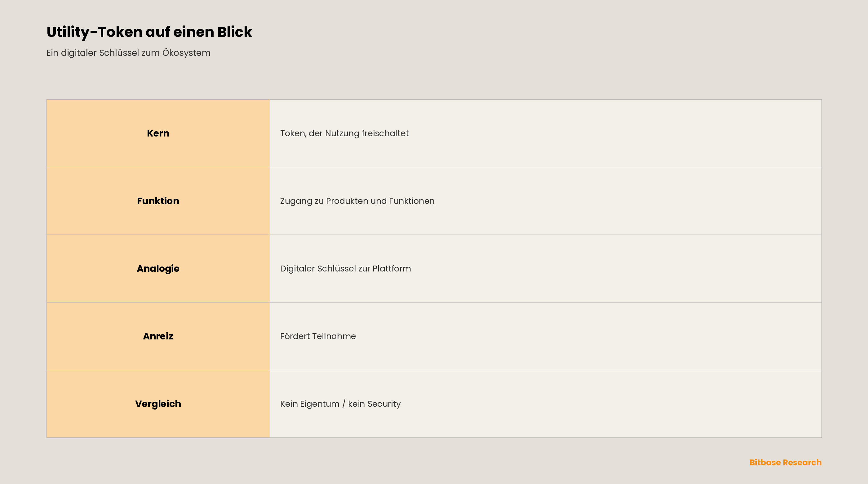Click cell 'Kein Eigentum / kein Security'
Viewport: 868px width, 484px height.
pyautogui.click(x=546, y=404)
